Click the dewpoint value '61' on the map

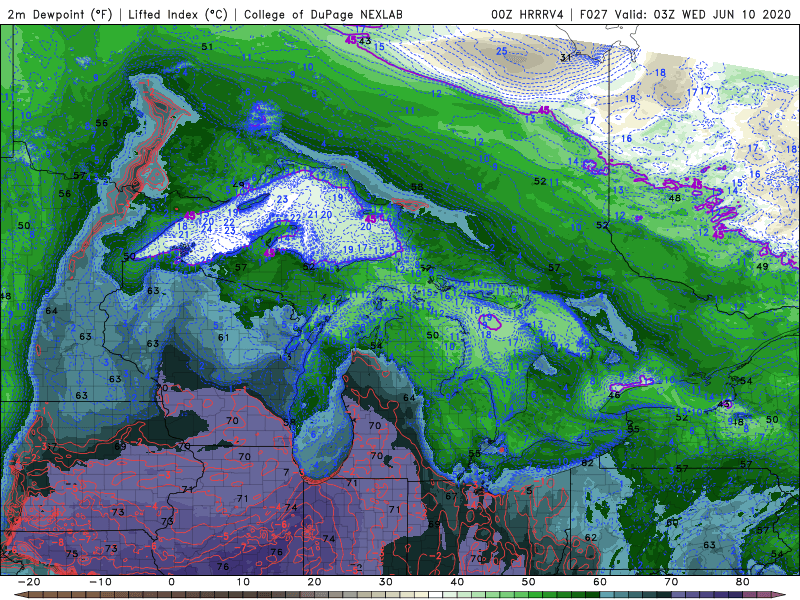pyautogui.click(x=223, y=337)
